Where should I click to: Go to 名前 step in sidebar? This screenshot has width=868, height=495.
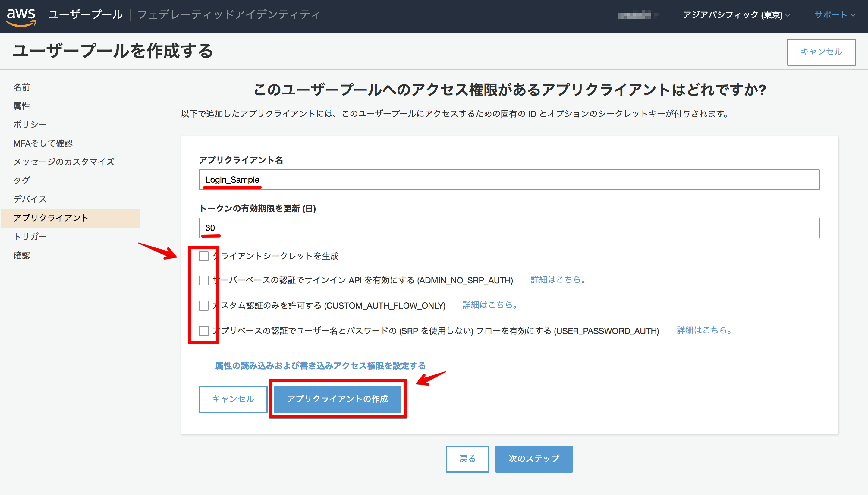point(22,87)
